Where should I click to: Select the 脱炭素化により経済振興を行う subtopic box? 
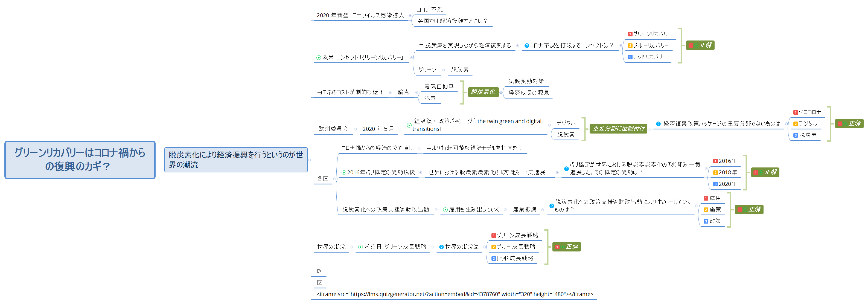pyautogui.click(x=235, y=160)
